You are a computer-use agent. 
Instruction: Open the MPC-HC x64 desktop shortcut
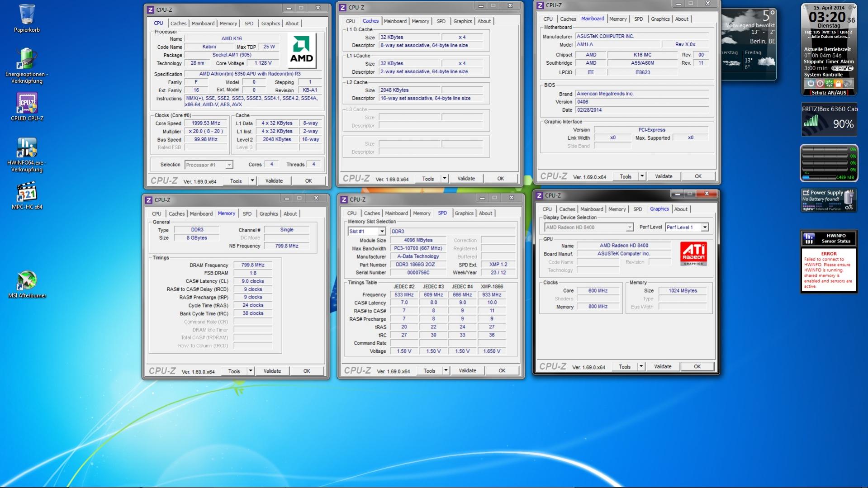(27, 193)
